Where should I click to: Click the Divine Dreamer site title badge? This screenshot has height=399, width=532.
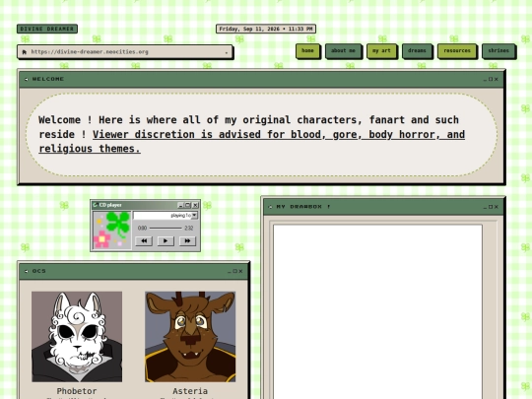(47, 29)
